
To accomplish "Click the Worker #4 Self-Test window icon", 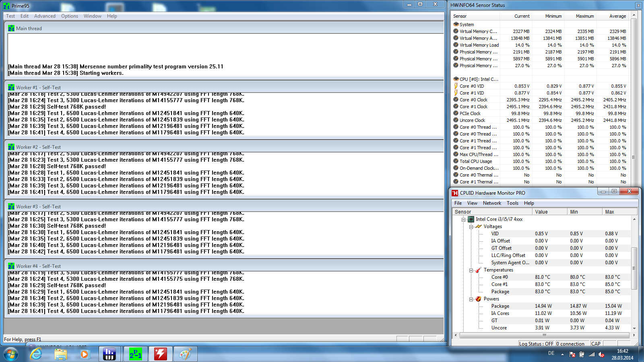I will pyautogui.click(x=11, y=266).
